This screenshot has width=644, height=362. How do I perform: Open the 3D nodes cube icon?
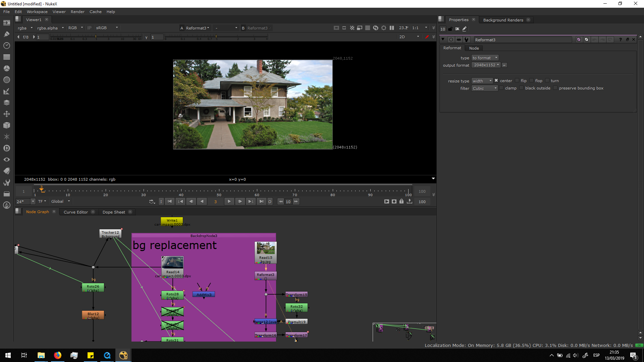click(6, 125)
